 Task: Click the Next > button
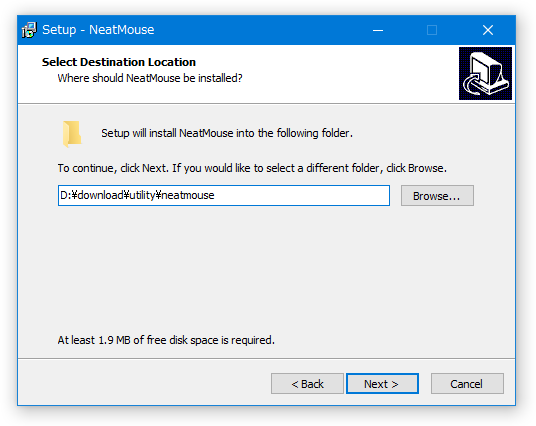tap(382, 384)
